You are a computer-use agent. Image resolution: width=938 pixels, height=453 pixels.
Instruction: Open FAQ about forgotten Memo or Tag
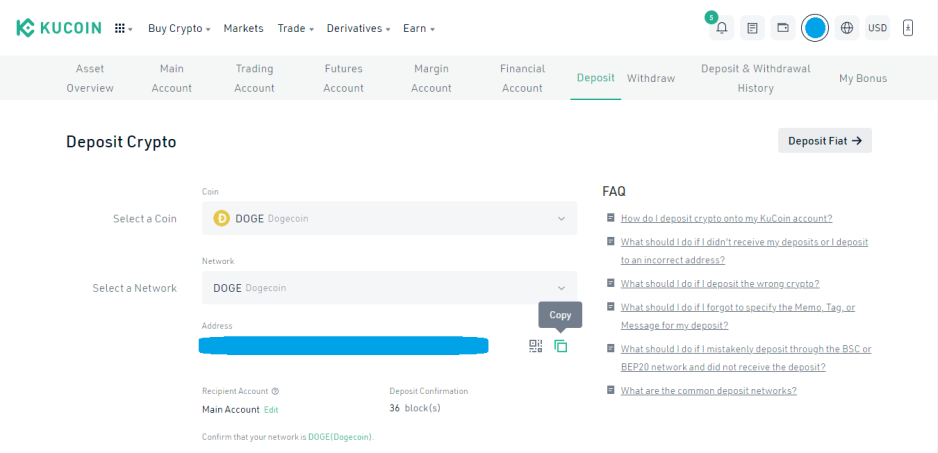point(738,316)
